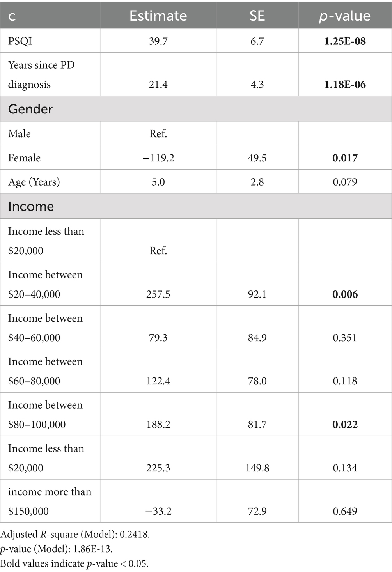Select the Male row label
The height and width of the screenshot is (572, 392).
20,134
